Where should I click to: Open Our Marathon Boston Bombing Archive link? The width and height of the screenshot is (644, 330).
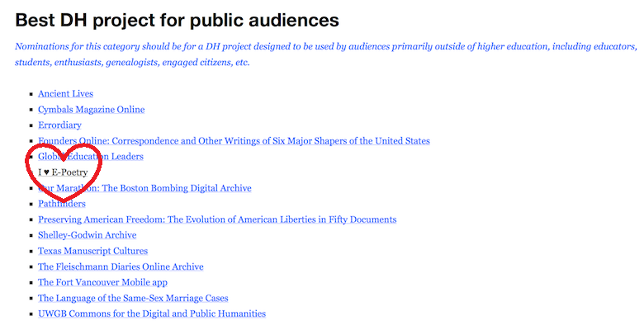click(x=144, y=188)
